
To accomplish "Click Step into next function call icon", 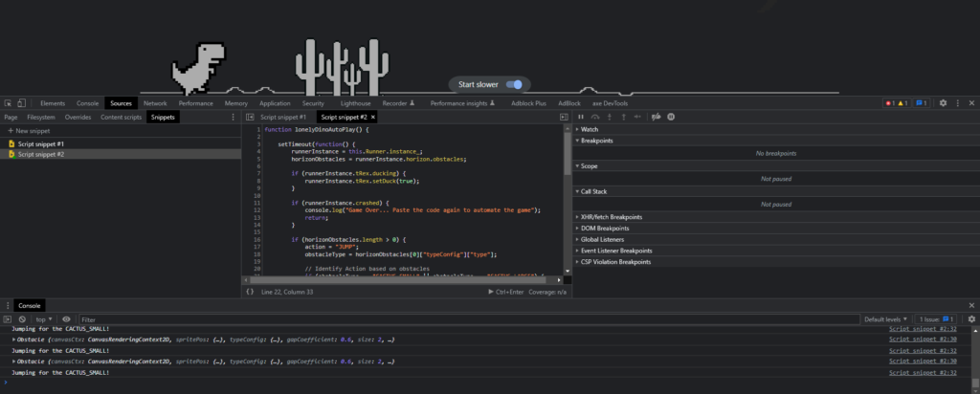I will pos(610,117).
